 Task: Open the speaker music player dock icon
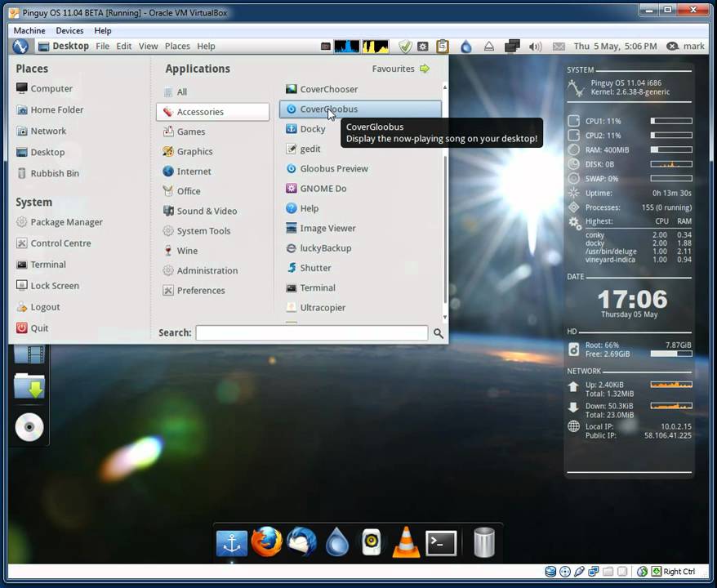pos(372,542)
